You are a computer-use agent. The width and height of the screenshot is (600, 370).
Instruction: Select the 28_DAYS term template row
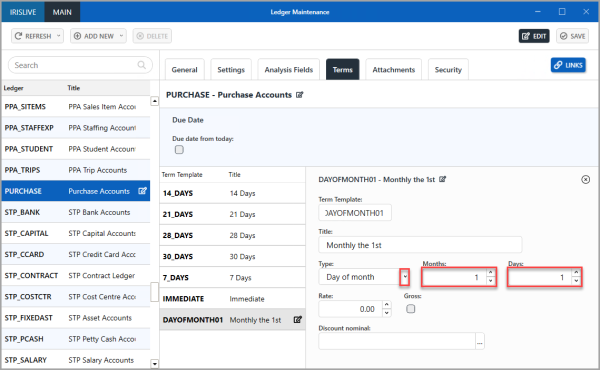[233, 235]
